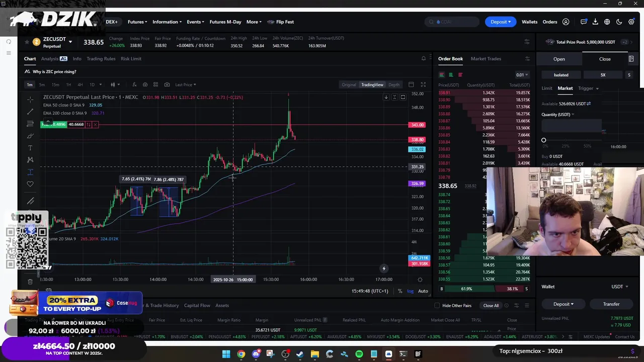Open the Information dropdown menu
Screen dimensions: 644x362
[x=167, y=22]
